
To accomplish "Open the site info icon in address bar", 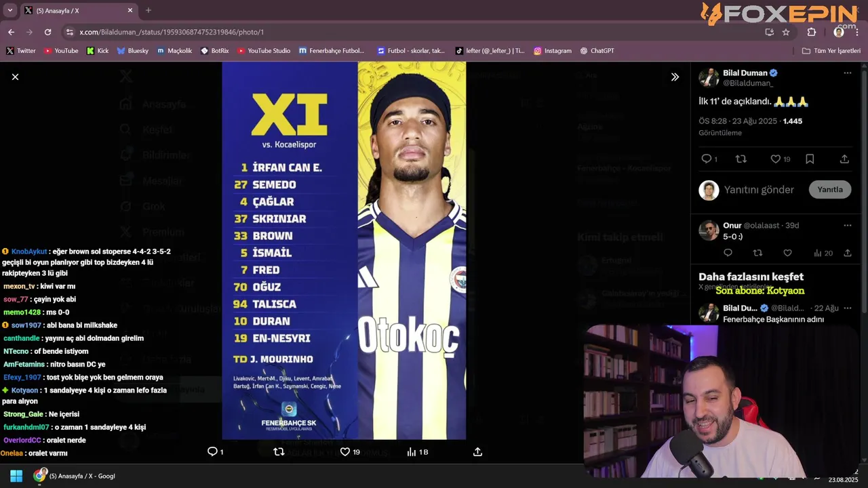I will click(x=69, y=32).
